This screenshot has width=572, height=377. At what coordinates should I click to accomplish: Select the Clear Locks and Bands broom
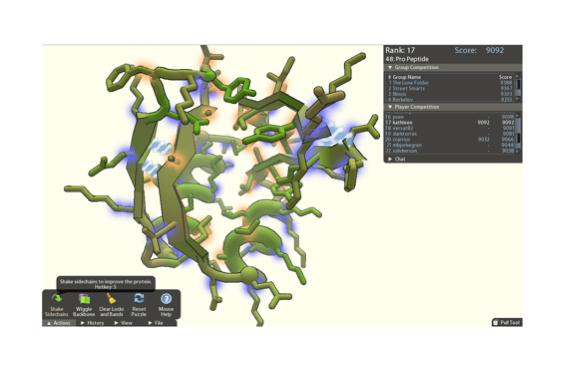pyautogui.click(x=111, y=299)
